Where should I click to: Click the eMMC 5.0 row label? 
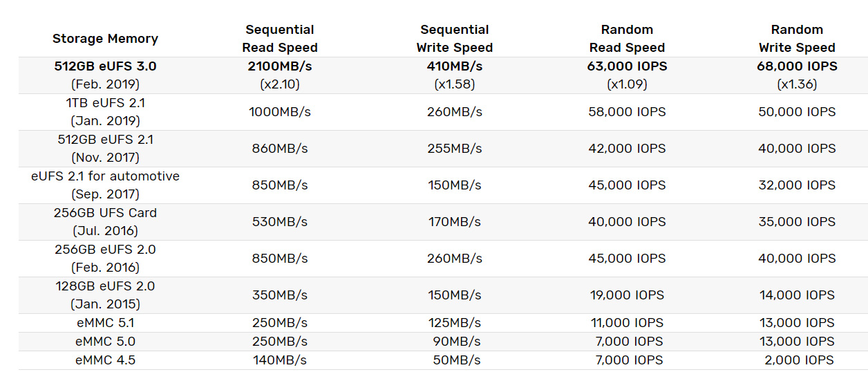coord(106,342)
